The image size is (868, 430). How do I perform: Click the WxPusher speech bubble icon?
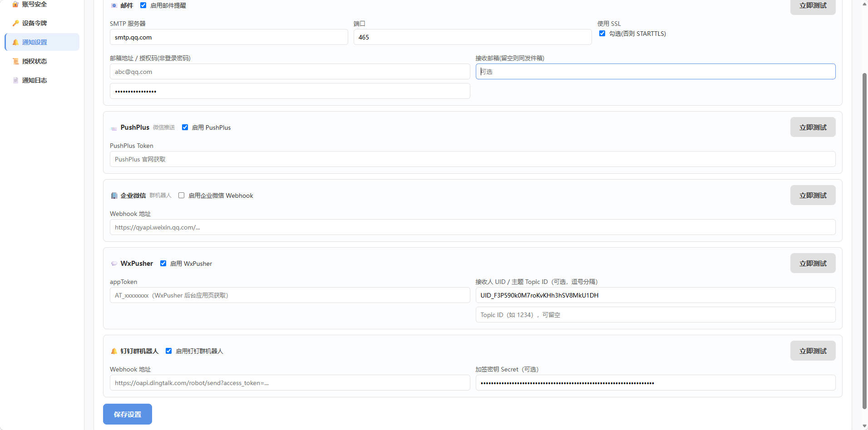coord(114,264)
